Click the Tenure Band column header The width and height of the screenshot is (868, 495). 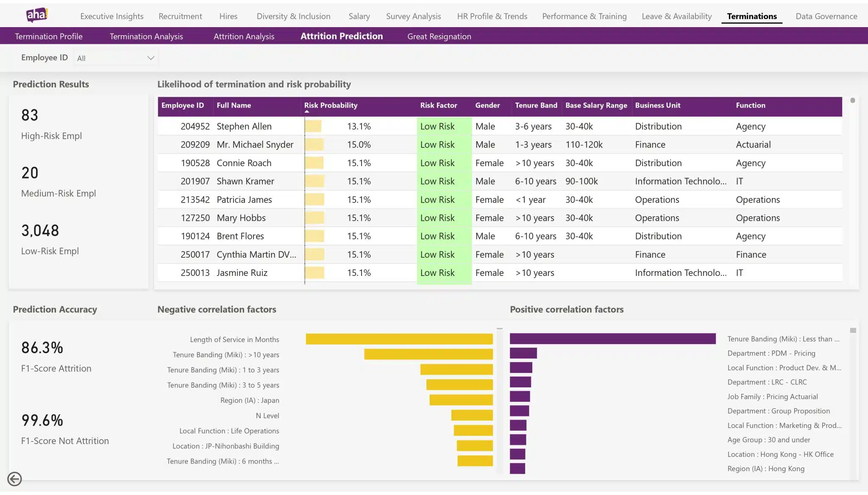[536, 106]
